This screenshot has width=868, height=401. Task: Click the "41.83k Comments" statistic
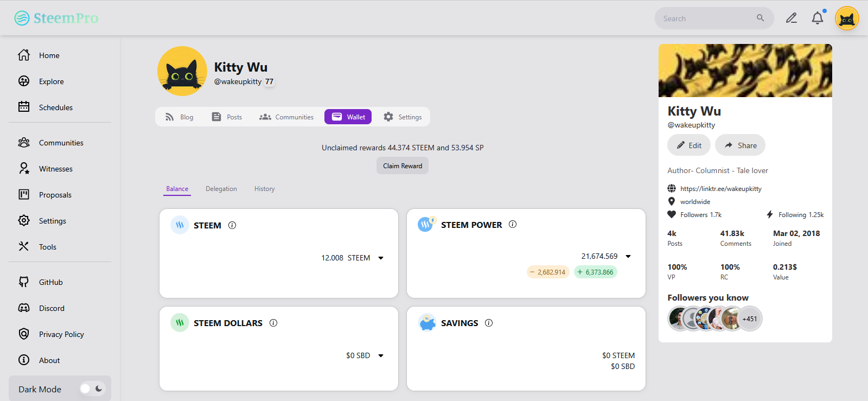(x=736, y=238)
